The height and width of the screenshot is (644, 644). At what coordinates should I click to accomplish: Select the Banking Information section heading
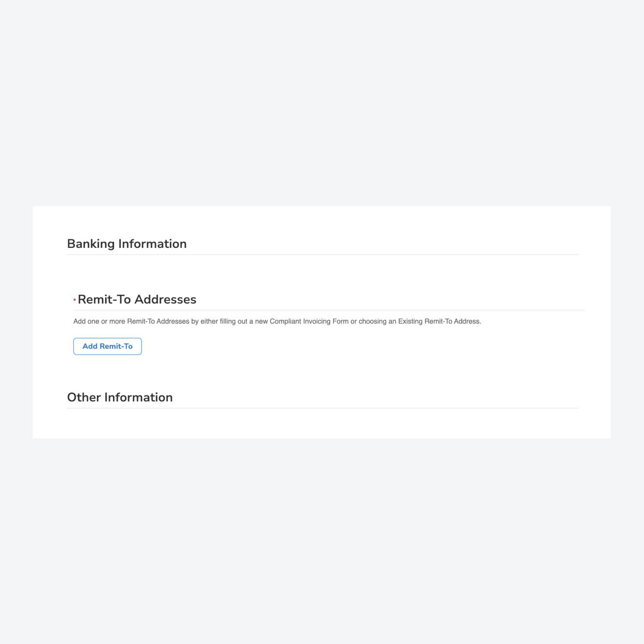point(126,244)
